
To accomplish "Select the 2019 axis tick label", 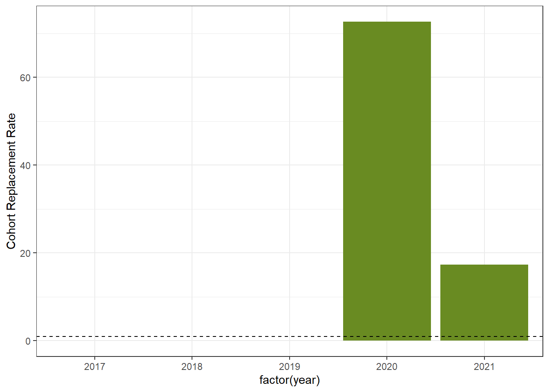I will (289, 367).
